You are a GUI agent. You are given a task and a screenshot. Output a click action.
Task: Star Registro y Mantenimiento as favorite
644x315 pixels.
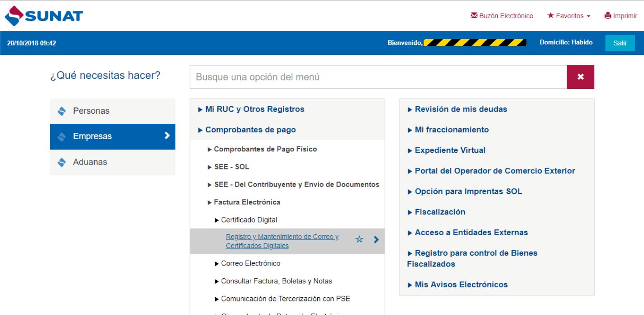[x=359, y=240]
